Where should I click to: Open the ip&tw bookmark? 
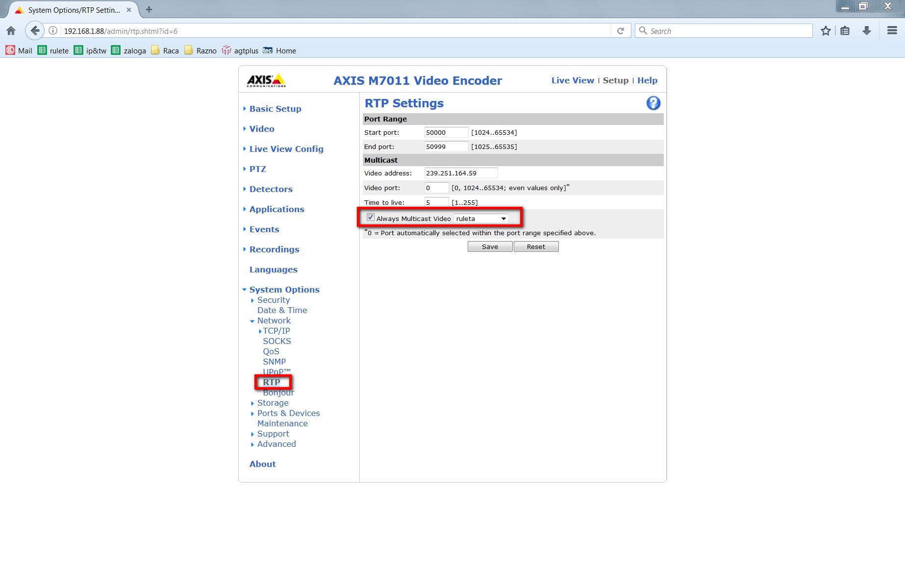[90, 50]
